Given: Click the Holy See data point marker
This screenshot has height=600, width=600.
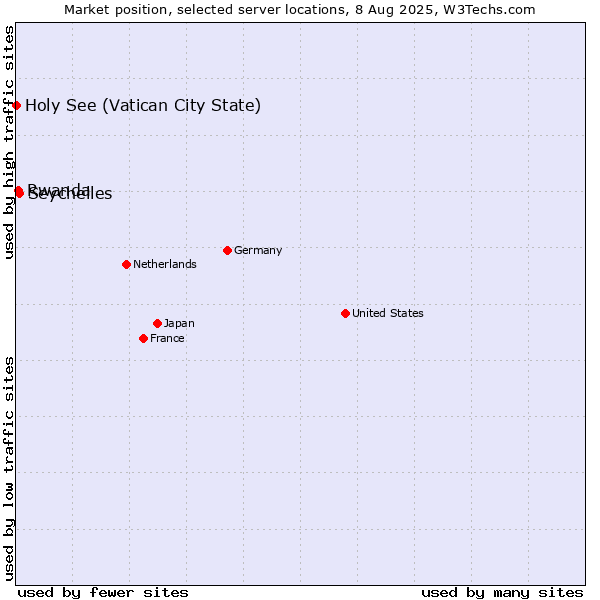Looking at the screenshot, I should 16,105.
